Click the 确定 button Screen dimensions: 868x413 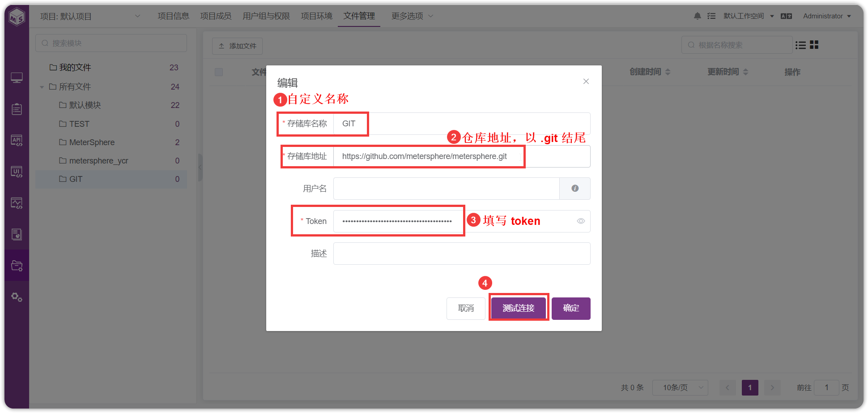[571, 308]
